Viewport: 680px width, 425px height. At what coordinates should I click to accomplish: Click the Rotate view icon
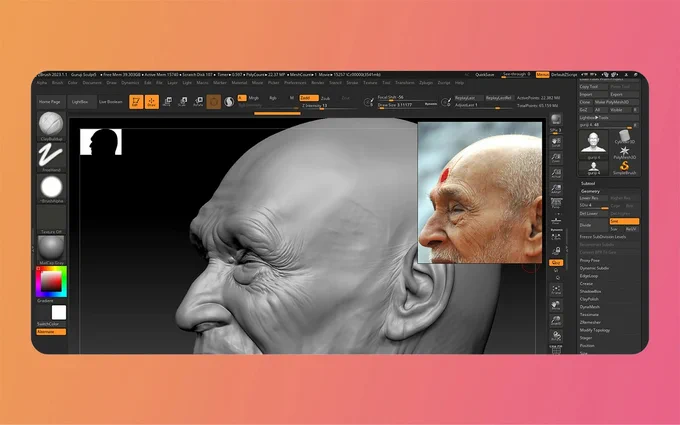(x=556, y=336)
